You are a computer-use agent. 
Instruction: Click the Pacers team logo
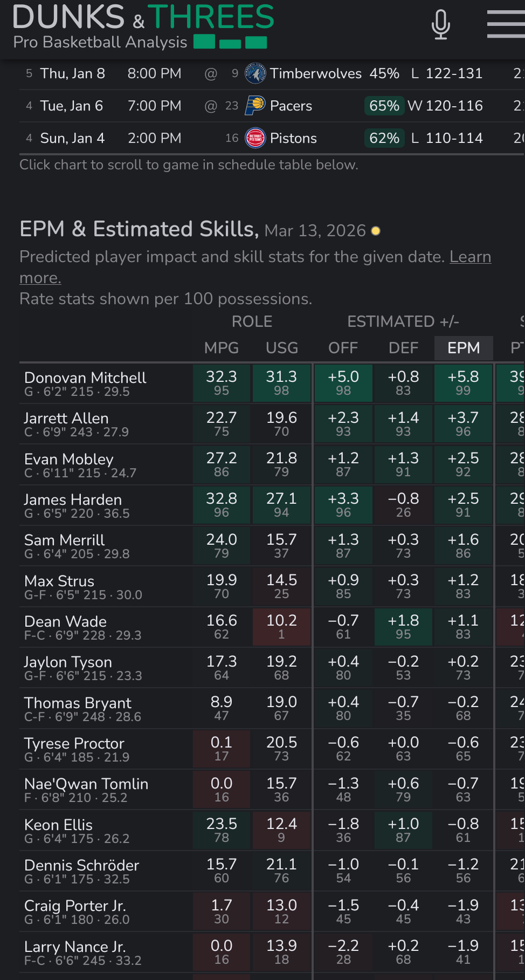(255, 106)
